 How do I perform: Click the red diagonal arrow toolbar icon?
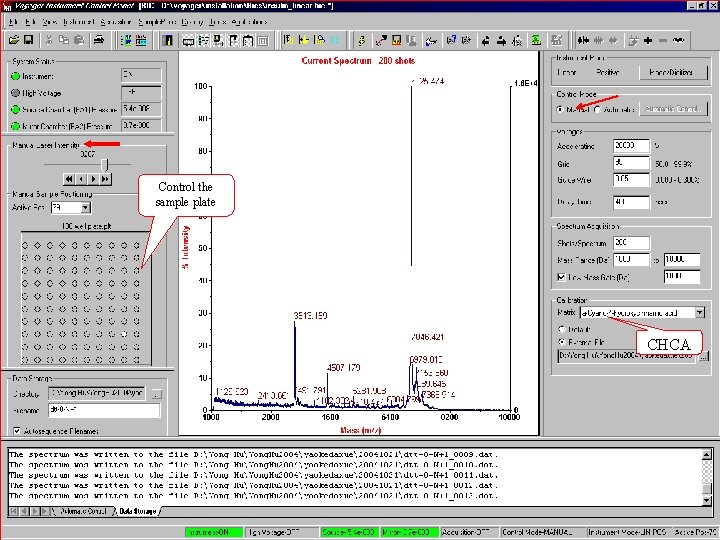[x=381, y=40]
